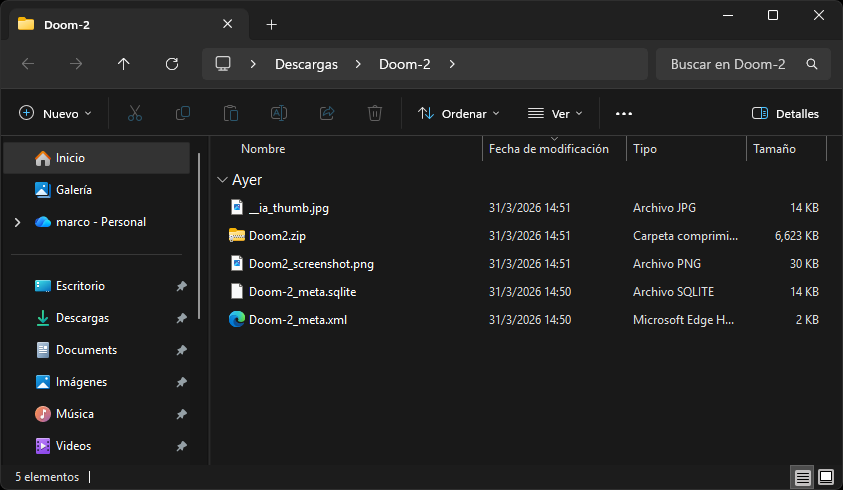This screenshot has width=843, height=490.
Task: Click Descargas in the address breadcrumb
Action: click(306, 64)
